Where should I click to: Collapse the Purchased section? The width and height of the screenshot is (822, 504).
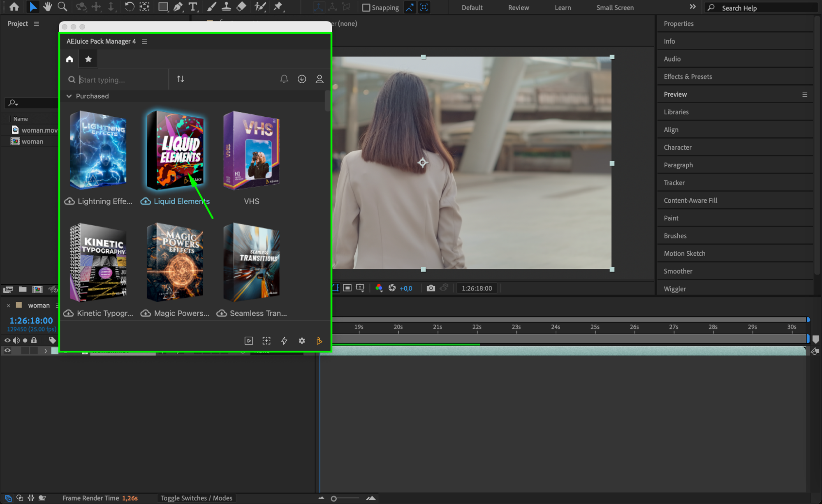click(x=69, y=96)
